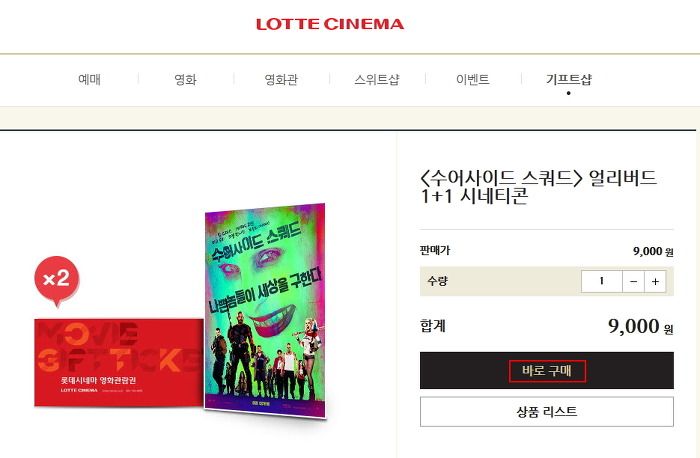Image resolution: width=700 pixels, height=458 pixels.
Task: Click the 바로 구매 buy button
Action: point(547,371)
